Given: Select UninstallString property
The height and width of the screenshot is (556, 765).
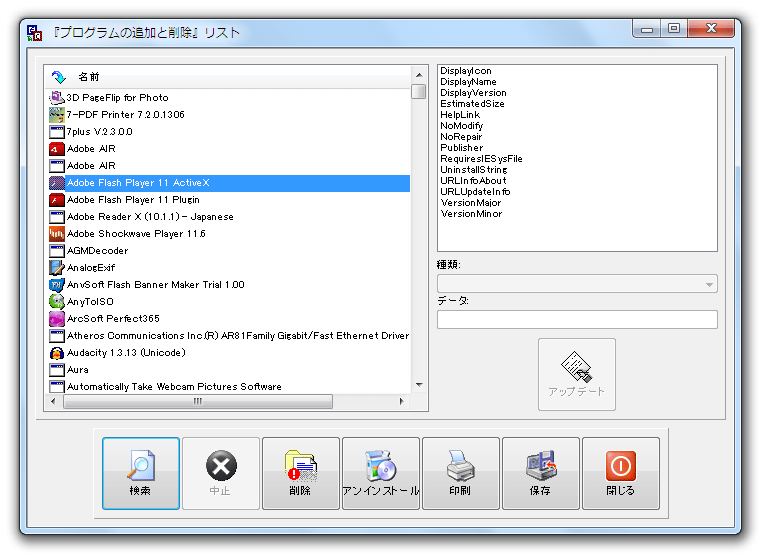Looking at the screenshot, I should (x=474, y=170).
